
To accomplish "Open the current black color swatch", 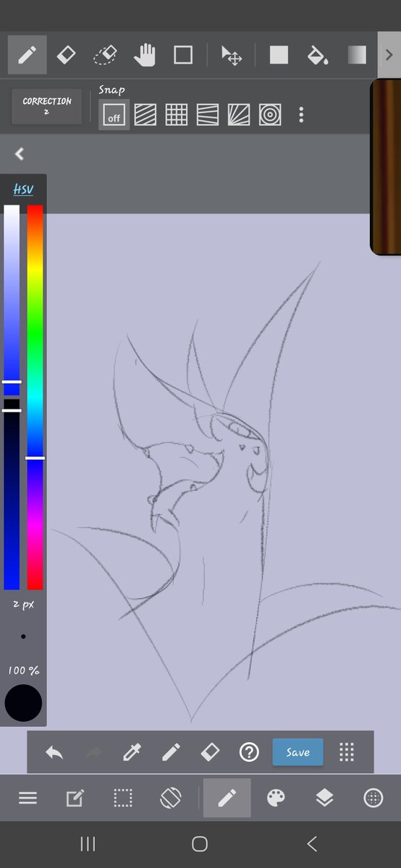I will (x=23, y=702).
